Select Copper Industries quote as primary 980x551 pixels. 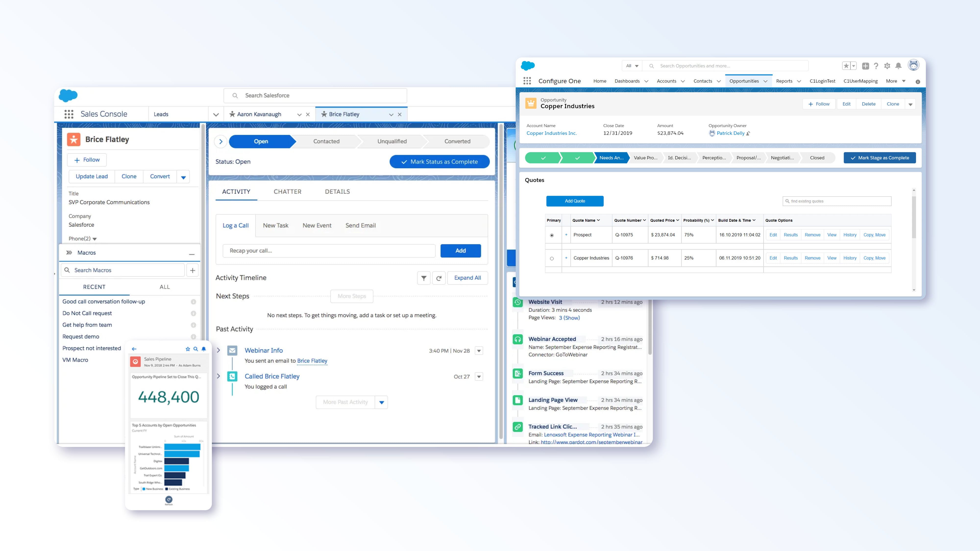tap(552, 259)
